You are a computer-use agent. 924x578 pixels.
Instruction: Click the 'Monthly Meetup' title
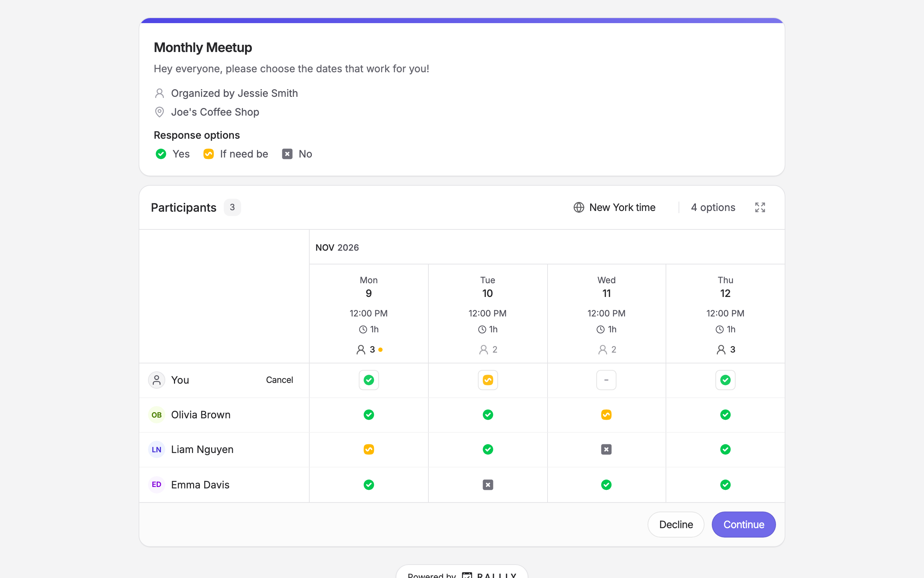click(x=203, y=47)
